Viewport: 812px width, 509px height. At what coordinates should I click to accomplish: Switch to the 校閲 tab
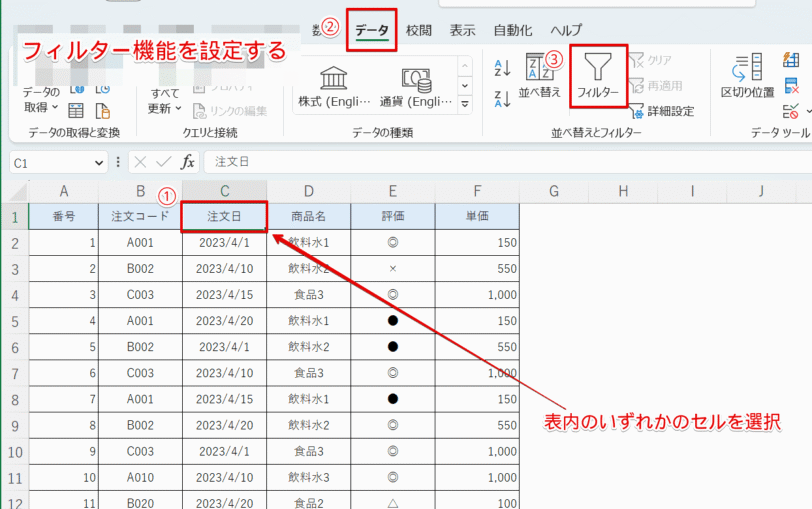pos(418,30)
